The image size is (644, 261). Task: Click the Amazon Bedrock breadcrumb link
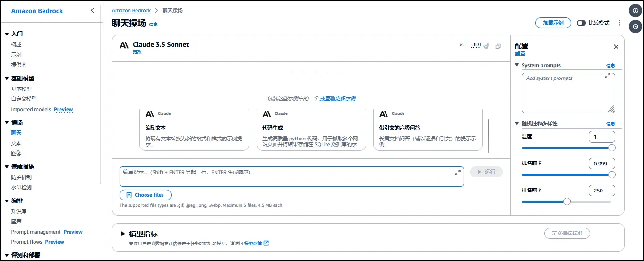131,10
